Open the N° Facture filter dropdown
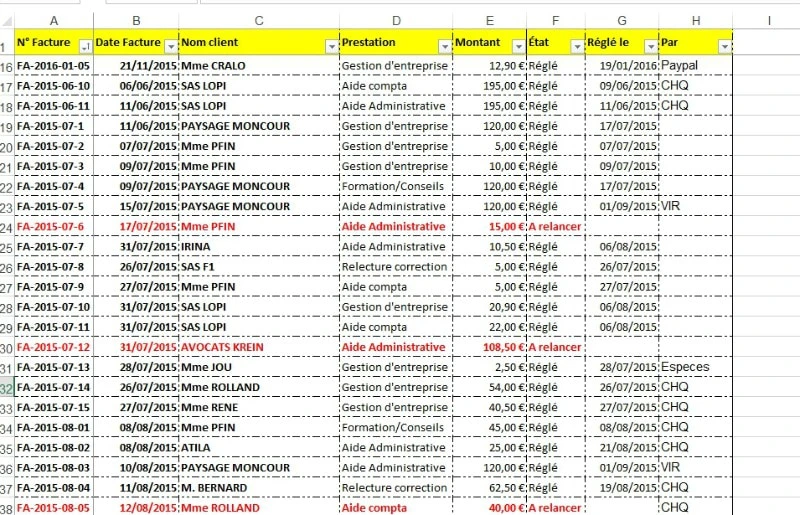 [86, 47]
